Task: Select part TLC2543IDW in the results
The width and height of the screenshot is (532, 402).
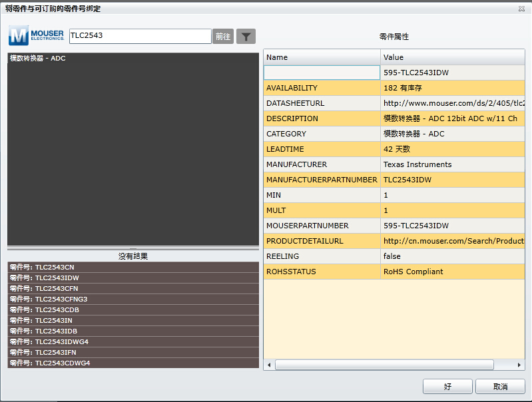Action: (133, 278)
